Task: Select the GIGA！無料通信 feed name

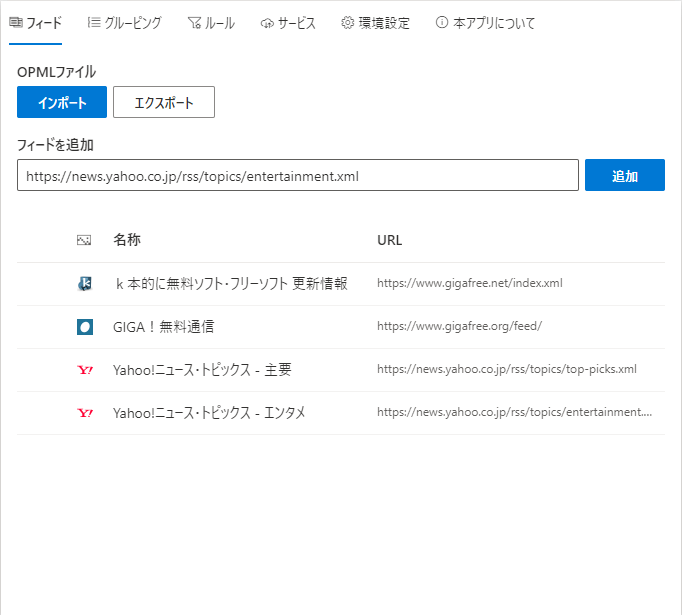Action: (164, 327)
